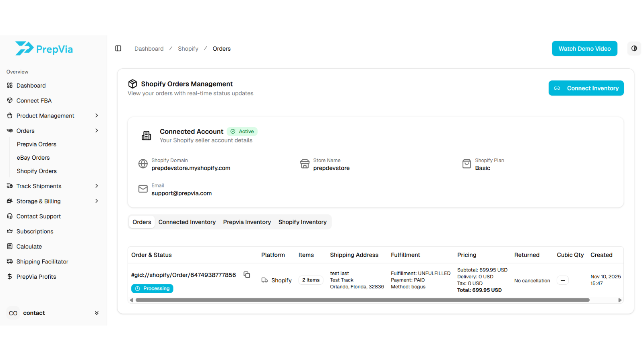This screenshot has height=362, width=644.
Task: Click the Shopify Domain globe icon
Action: 143,164
